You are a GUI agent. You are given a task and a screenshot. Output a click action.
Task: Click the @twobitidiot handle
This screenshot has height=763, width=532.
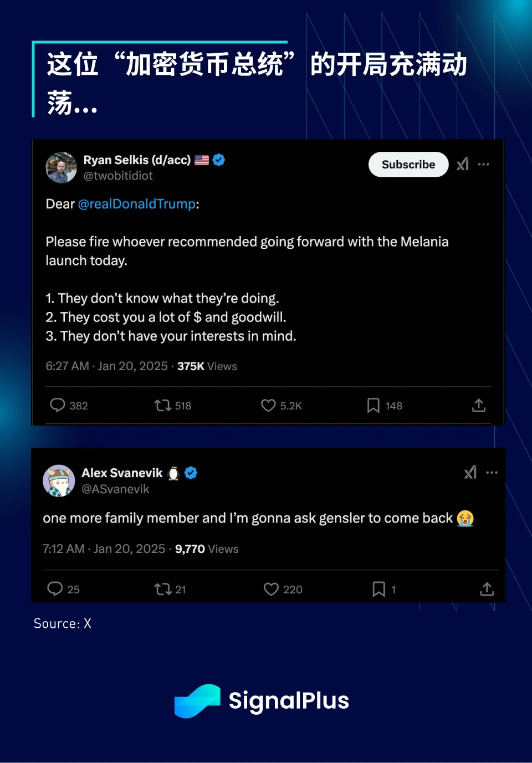click(118, 176)
